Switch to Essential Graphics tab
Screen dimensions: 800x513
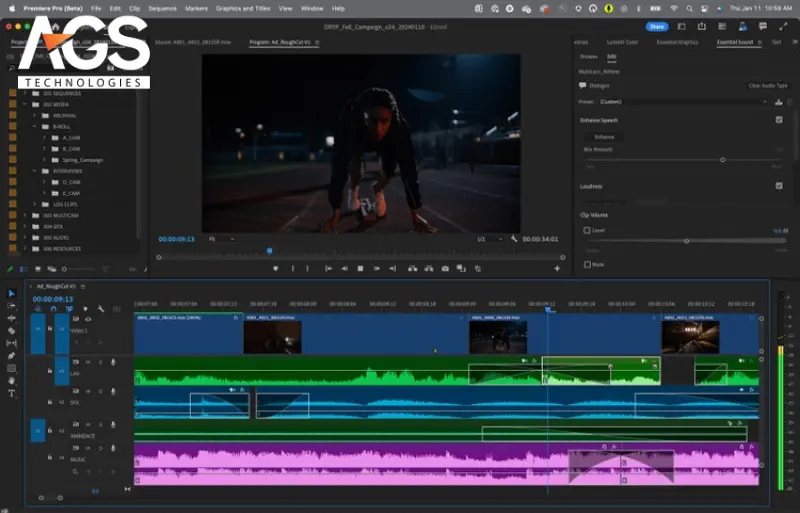pos(677,42)
